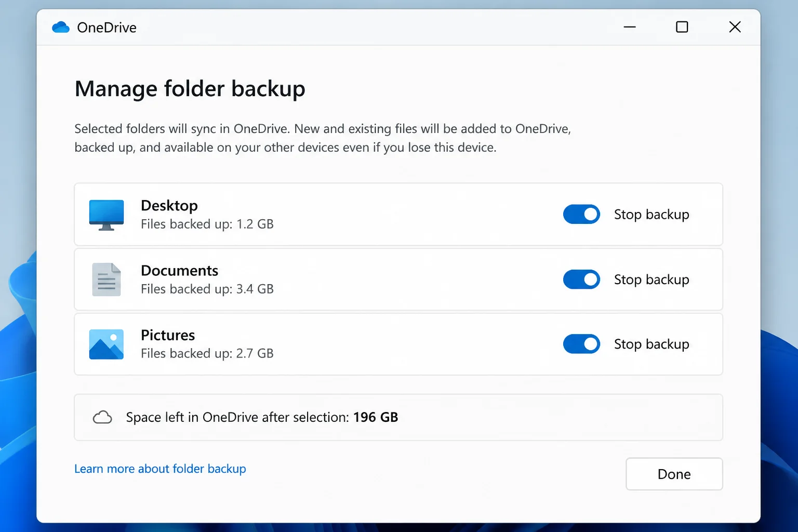The image size is (798, 532).
Task: Click 'Files backed up: 1.2 GB' text
Action: [x=207, y=224]
